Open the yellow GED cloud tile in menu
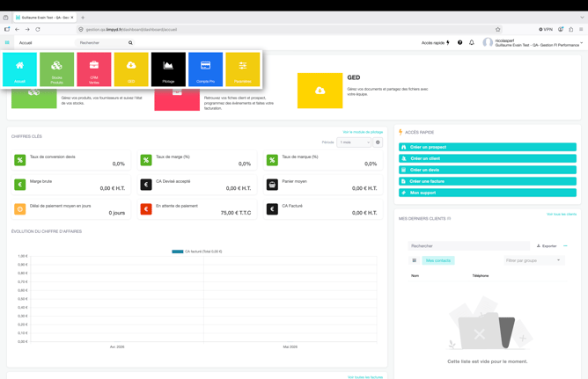Viewport: 588px width, 379px height. pos(131,69)
